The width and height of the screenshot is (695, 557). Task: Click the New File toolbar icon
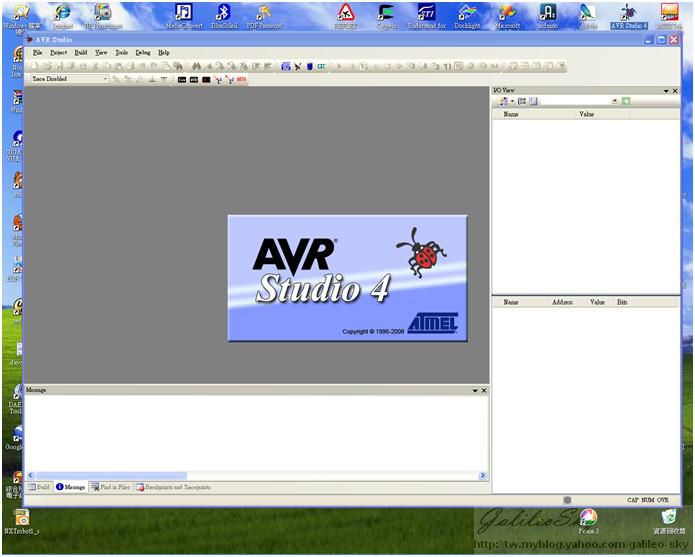pos(35,66)
